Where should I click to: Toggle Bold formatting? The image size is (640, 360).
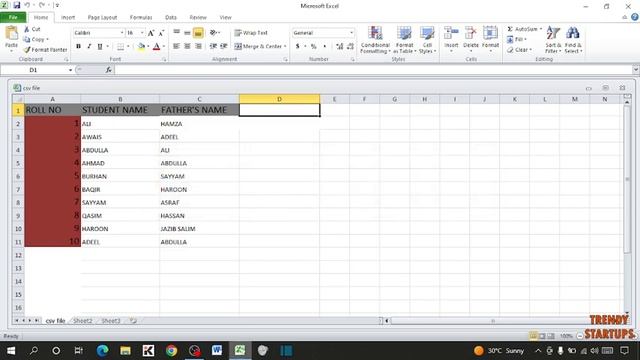tap(78, 47)
